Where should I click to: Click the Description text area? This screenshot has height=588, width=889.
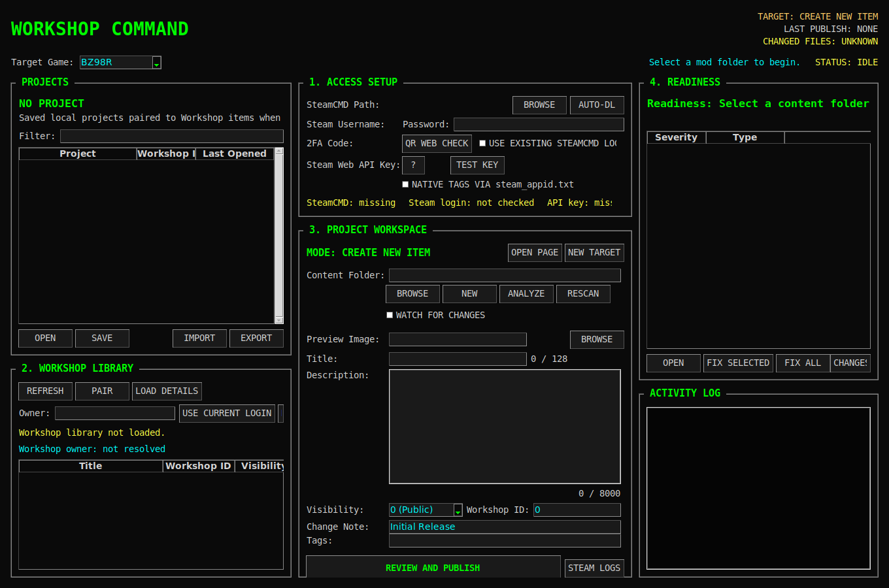click(505, 427)
